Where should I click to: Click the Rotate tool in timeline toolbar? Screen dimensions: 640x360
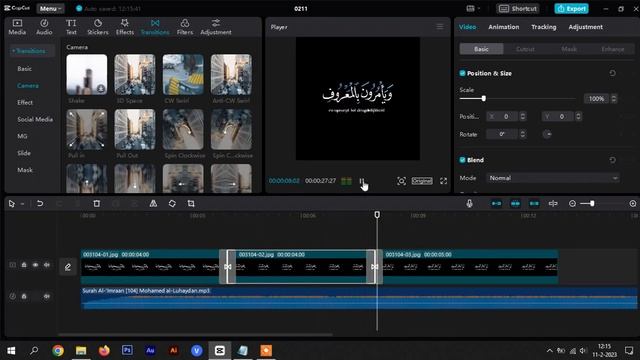pyautogui.click(x=172, y=203)
